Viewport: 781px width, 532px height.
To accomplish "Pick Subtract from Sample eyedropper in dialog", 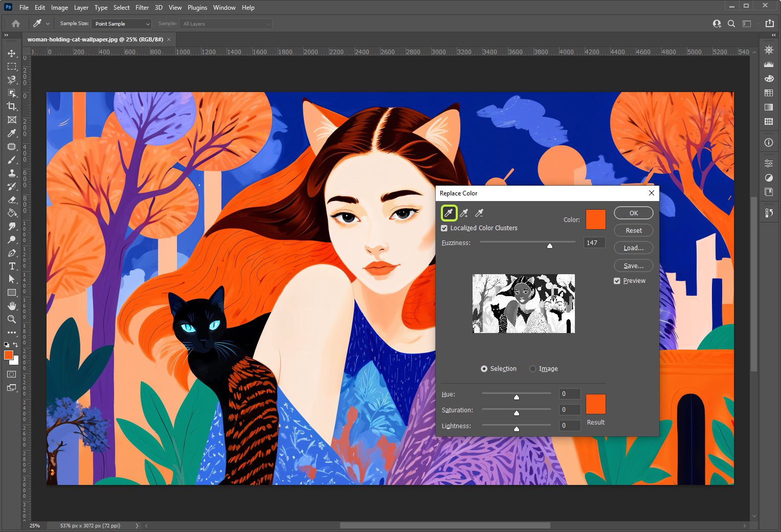I will tap(479, 213).
